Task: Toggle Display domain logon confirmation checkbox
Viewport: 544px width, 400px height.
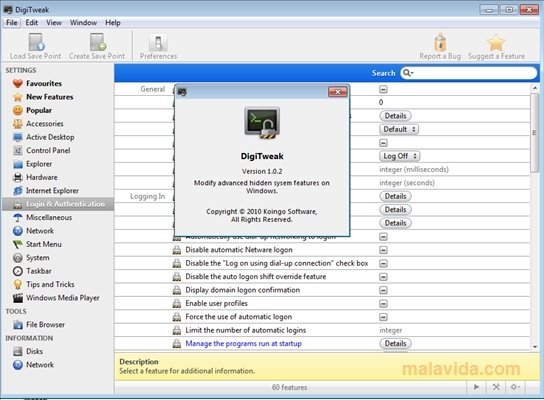Action: [383, 290]
